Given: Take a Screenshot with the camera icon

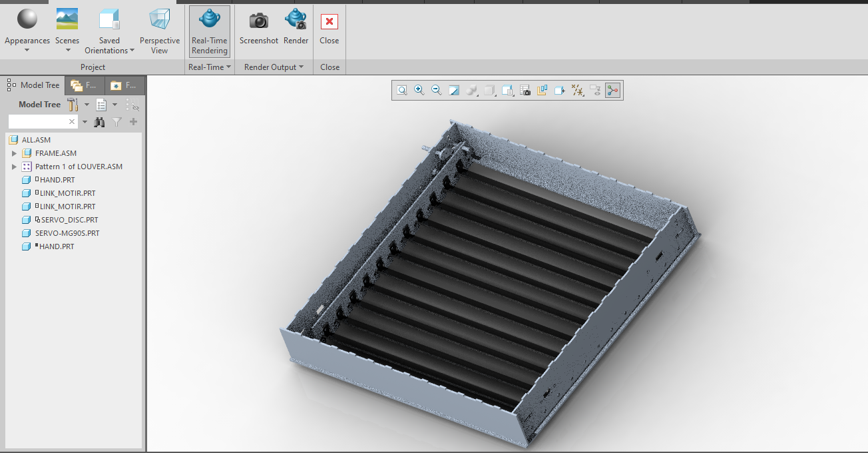Looking at the screenshot, I should pyautogui.click(x=259, y=20).
